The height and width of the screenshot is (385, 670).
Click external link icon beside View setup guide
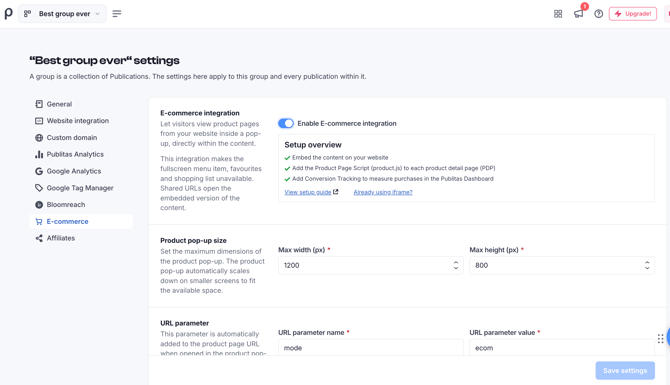pyautogui.click(x=336, y=192)
